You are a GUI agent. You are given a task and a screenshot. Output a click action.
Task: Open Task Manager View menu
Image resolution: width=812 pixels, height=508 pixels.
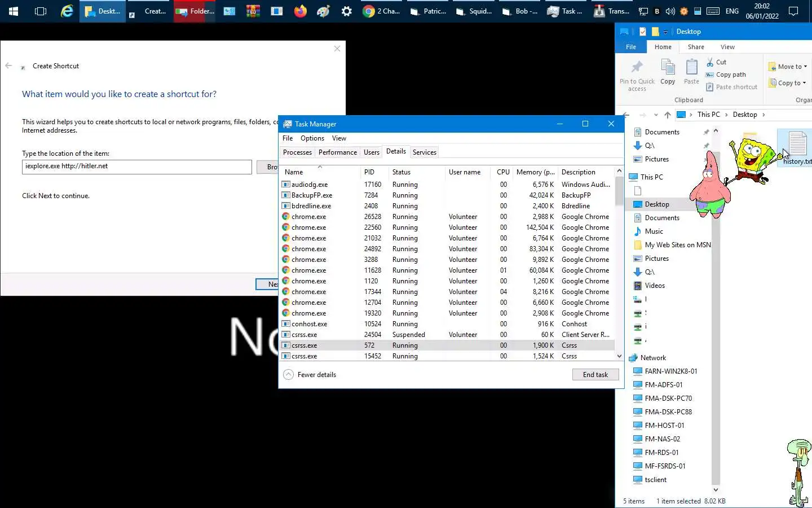339,138
